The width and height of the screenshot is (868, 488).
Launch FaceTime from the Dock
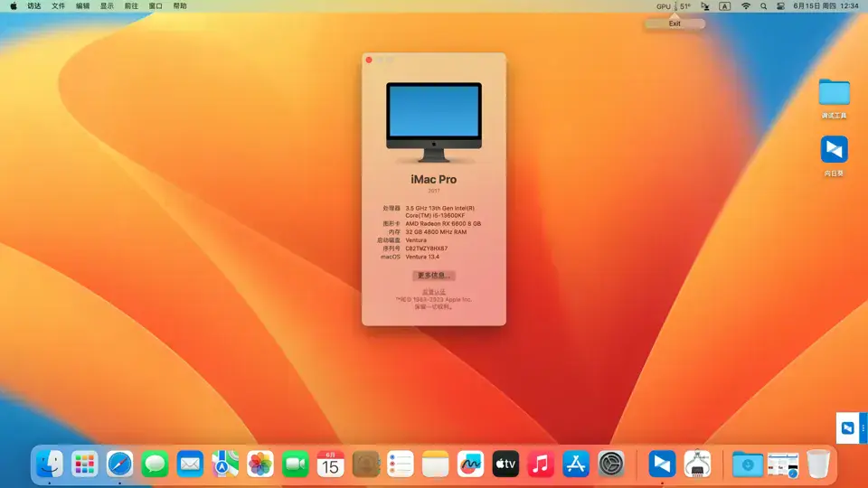(295, 464)
